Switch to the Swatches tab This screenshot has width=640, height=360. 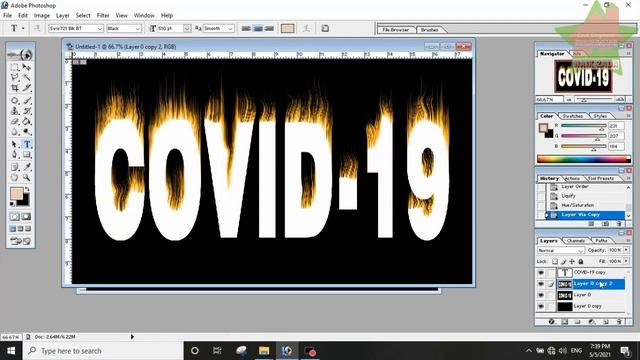[x=572, y=116]
